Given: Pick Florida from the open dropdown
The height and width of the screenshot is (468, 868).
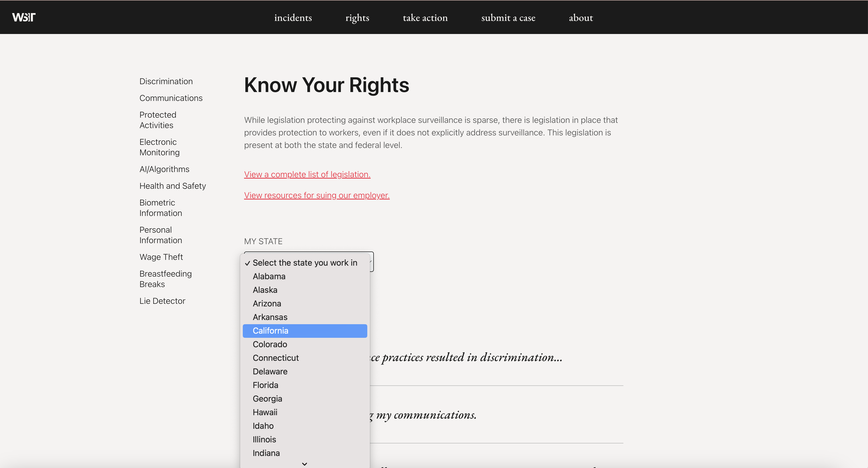Looking at the screenshot, I should pyautogui.click(x=266, y=385).
